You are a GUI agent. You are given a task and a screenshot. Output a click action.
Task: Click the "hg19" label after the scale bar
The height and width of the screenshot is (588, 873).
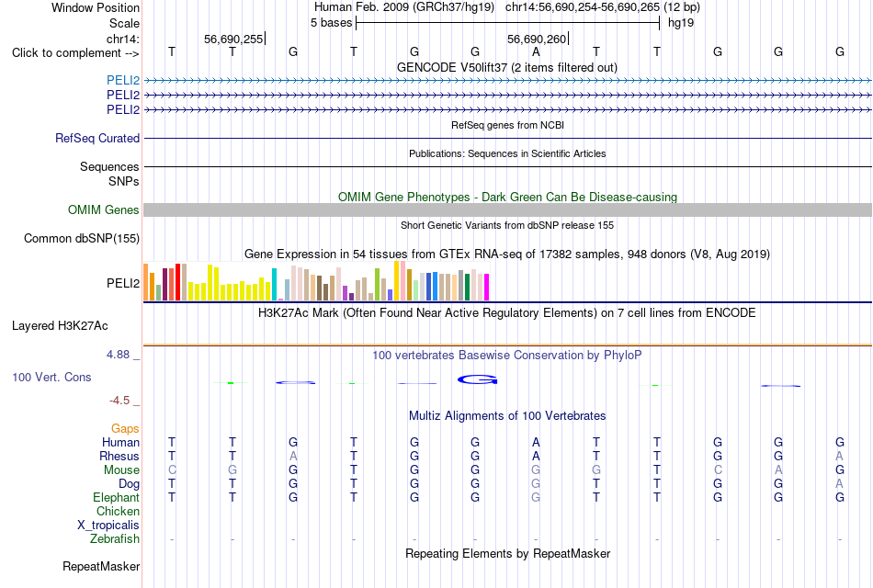coord(681,23)
